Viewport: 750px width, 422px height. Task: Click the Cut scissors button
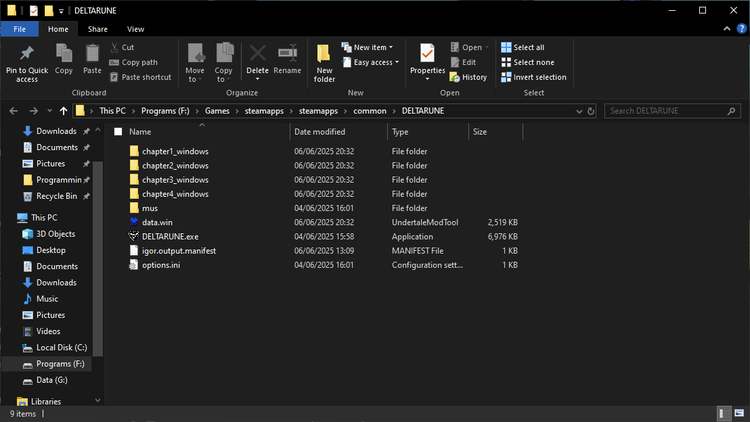click(x=122, y=47)
